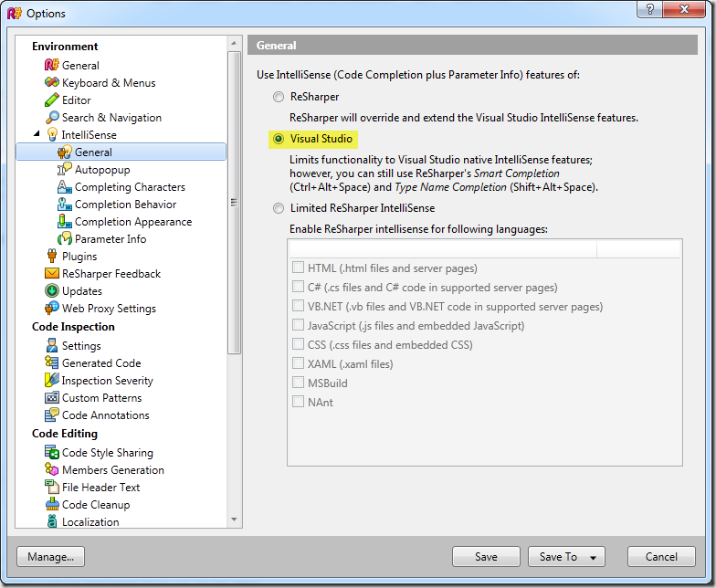The width and height of the screenshot is (716, 588).
Task: Go to Search & Navigation options
Action: [x=111, y=117]
